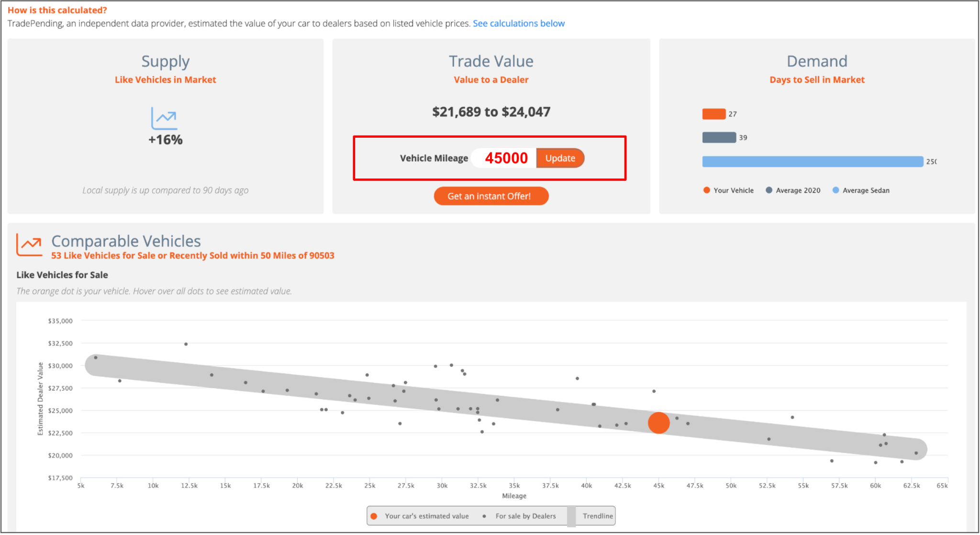Screen dimensions: 980x535
Task: Click the 'Average Sedan' demand legend dot
Action: [836, 190]
